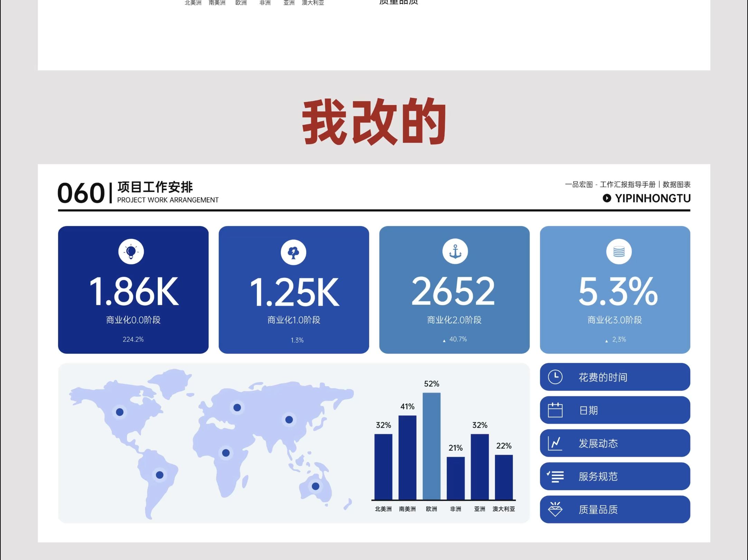Open the 日期 button
Viewport: 748px width, 560px height.
click(x=615, y=410)
